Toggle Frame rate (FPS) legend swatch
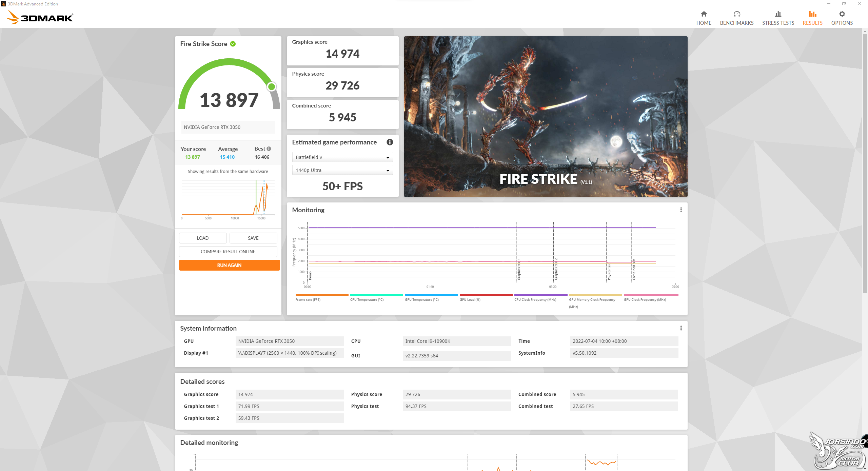This screenshot has width=868, height=471. pos(322,295)
